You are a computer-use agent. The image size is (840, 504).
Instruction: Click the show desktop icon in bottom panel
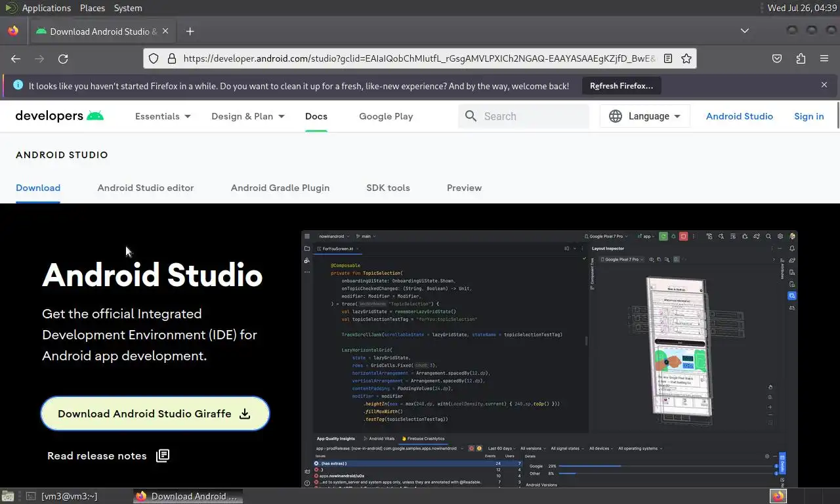(7, 496)
